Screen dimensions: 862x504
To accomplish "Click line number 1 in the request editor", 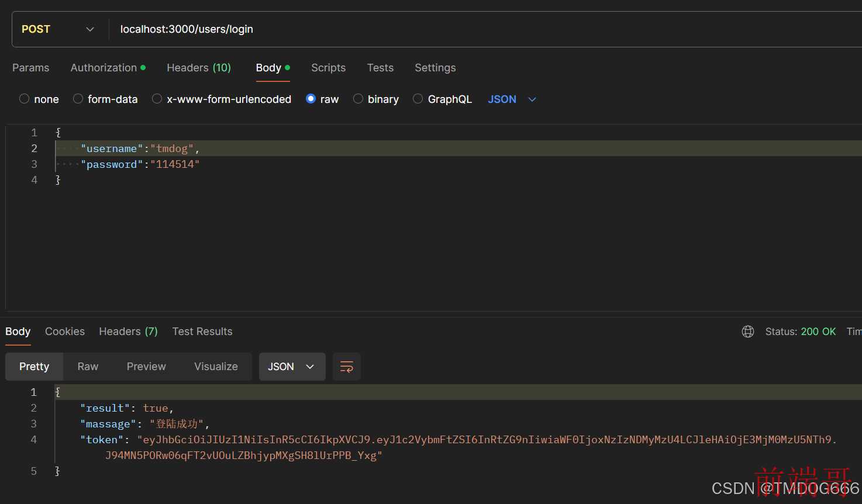I will [x=34, y=133].
